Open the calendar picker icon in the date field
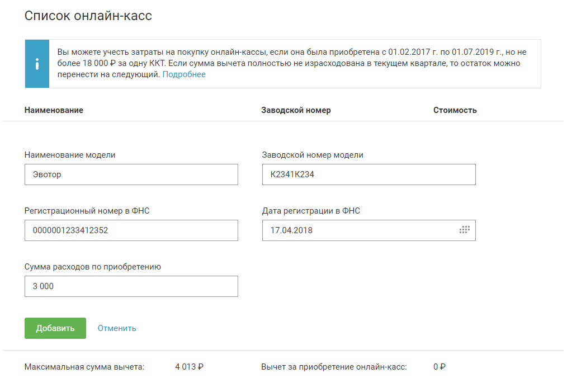The image size is (567, 392). (465, 230)
